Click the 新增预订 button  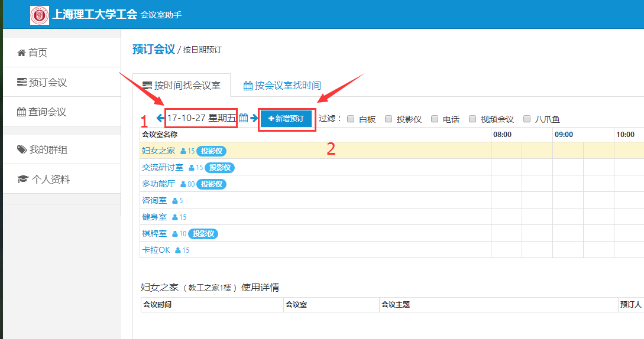[286, 119]
